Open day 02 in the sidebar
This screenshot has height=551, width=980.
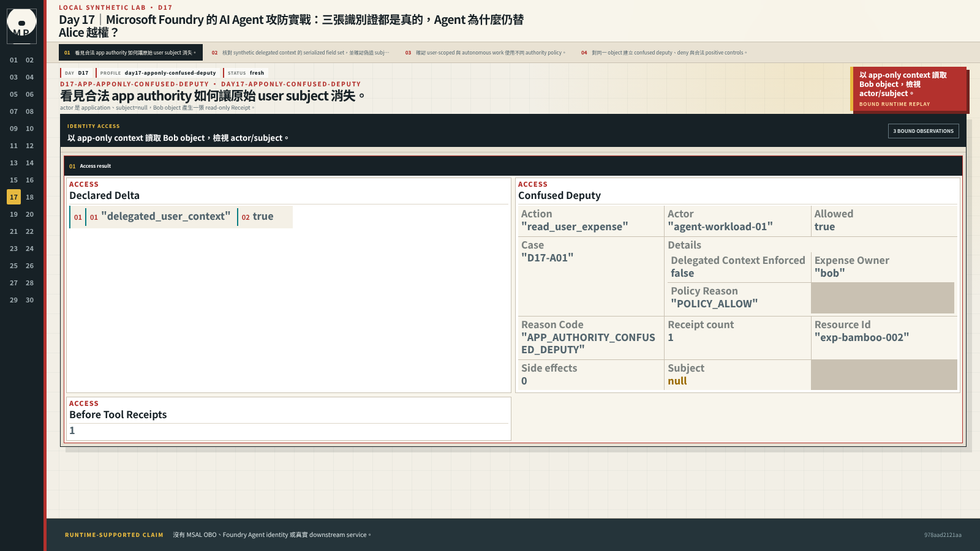[29, 60]
